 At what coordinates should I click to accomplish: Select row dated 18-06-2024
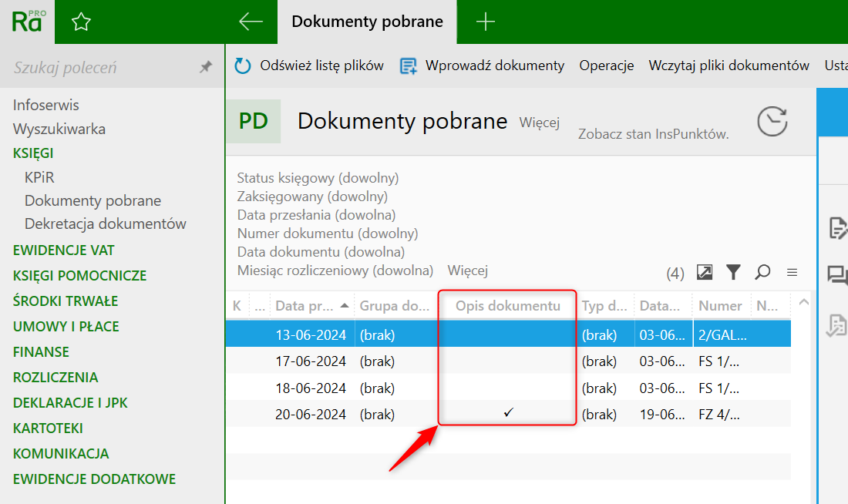[508, 388]
